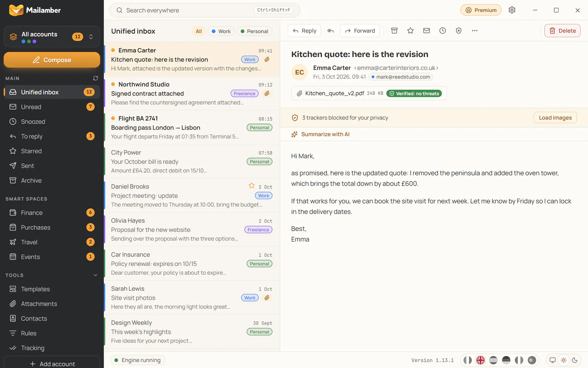Open Templates tool
Screen dimensions: 588x368
click(x=52, y=289)
